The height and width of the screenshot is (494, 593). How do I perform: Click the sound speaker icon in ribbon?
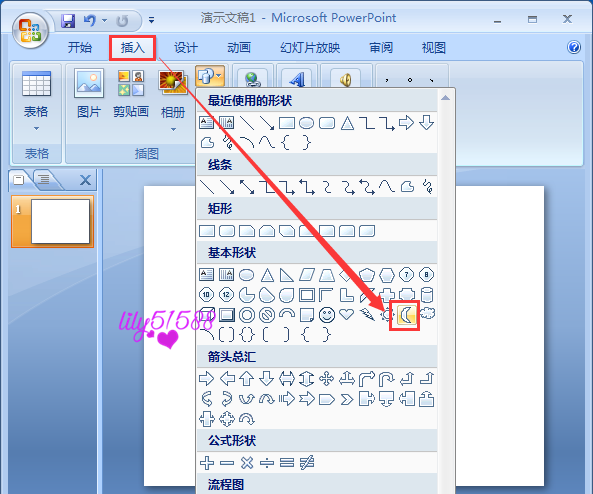(x=345, y=79)
